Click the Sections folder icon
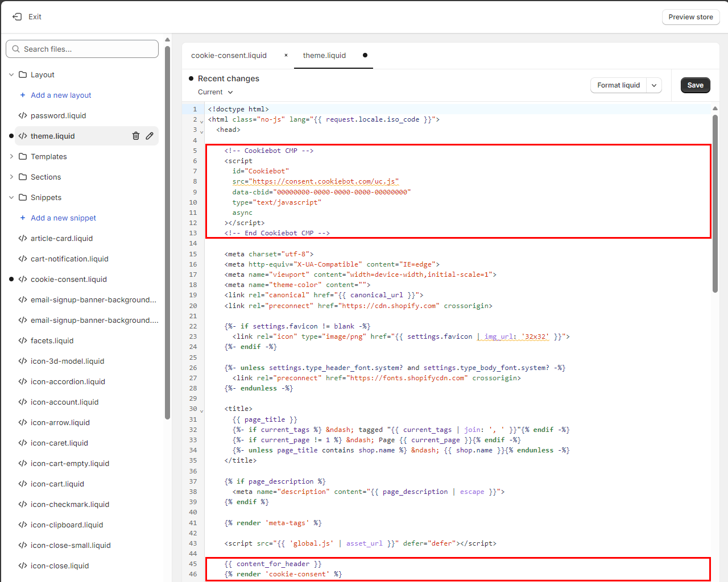Viewport: 728px width, 582px height. (23, 177)
